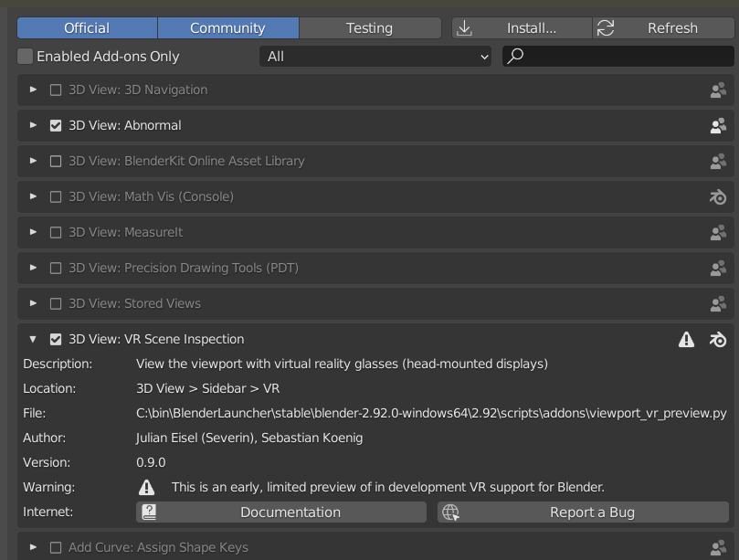Click the globe icon on Report a Bug
Image resolution: width=739 pixels, height=560 pixels.
tap(449, 512)
